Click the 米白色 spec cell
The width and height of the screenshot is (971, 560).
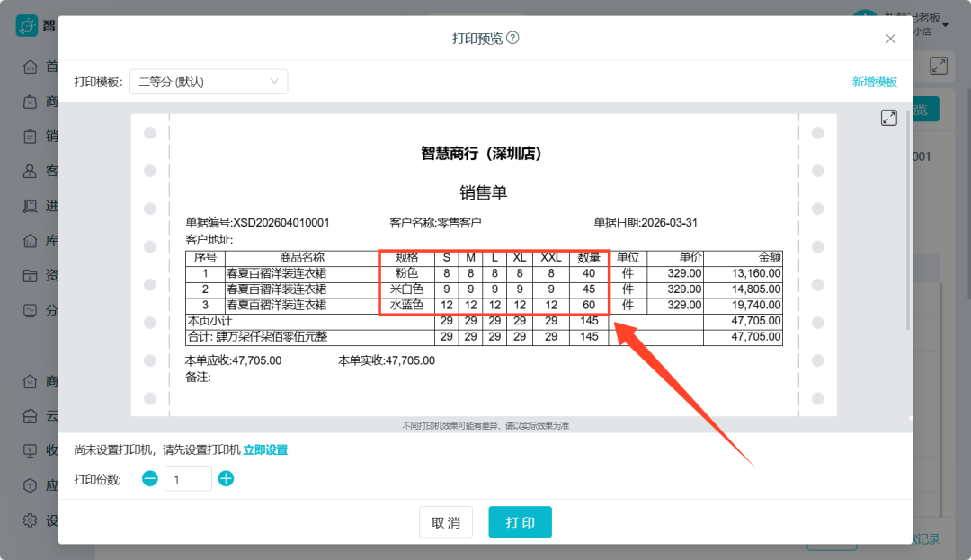pos(407,289)
